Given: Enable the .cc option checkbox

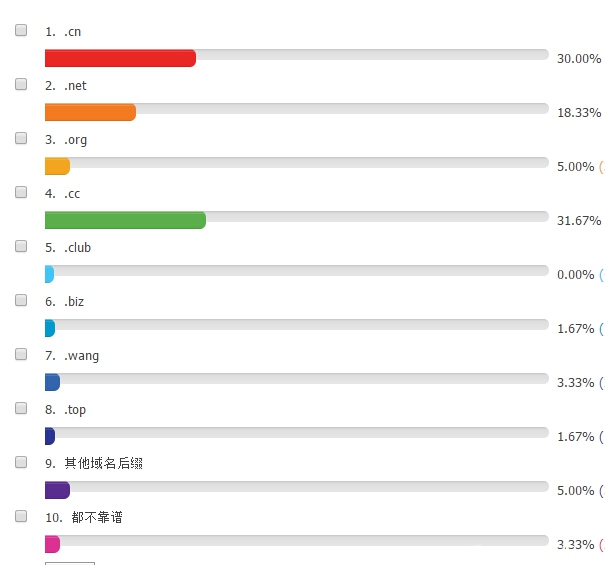Looking at the screenshot, I should coord(21,192).
